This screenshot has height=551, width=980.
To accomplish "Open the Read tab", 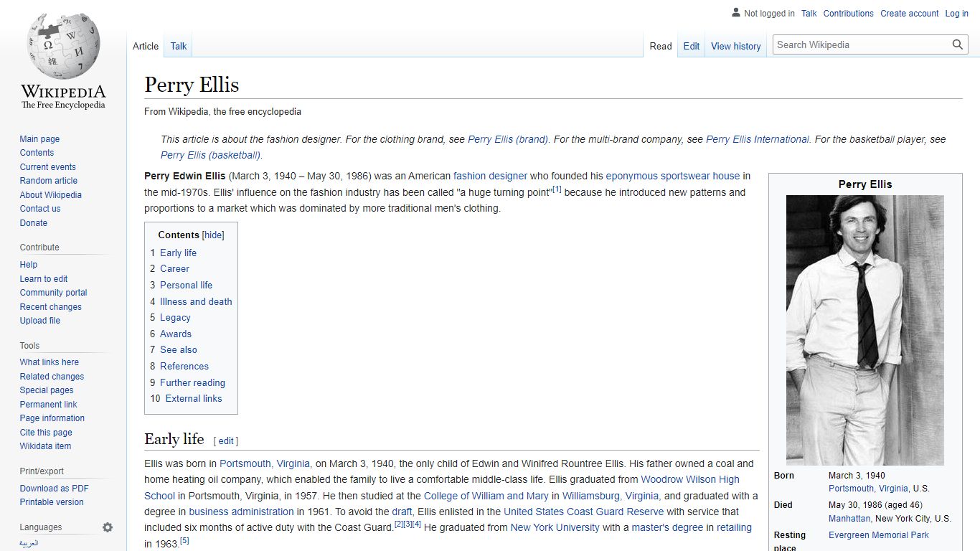I will point(661,46).
